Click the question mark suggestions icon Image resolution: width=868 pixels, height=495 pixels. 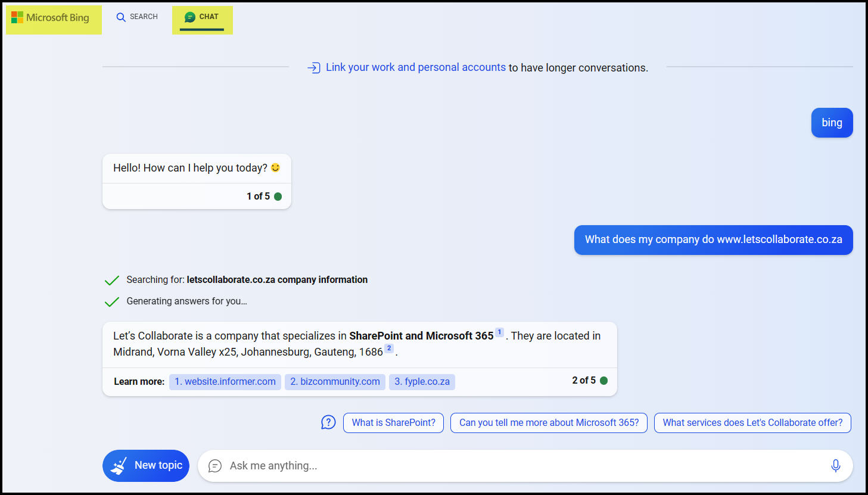coord(328,422)
